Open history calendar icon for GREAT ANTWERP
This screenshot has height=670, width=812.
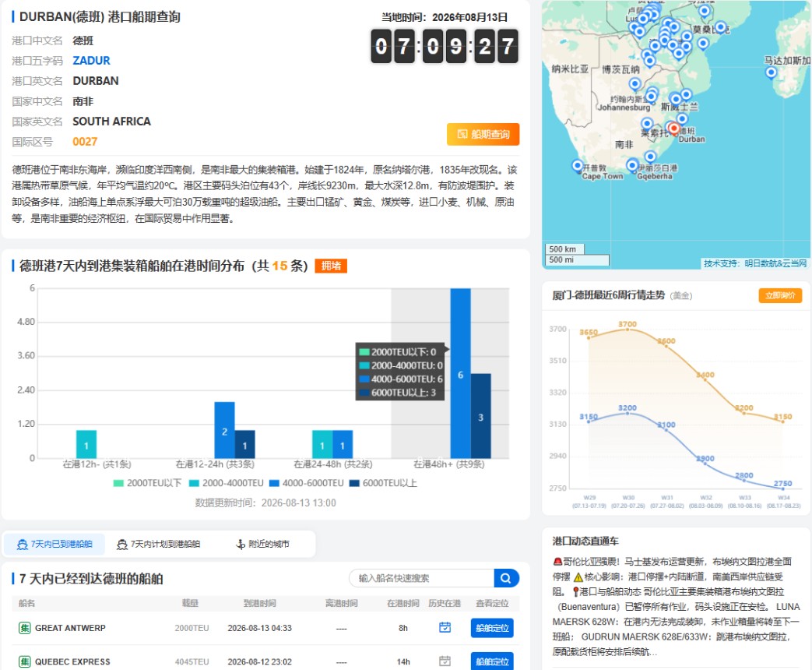445,627
